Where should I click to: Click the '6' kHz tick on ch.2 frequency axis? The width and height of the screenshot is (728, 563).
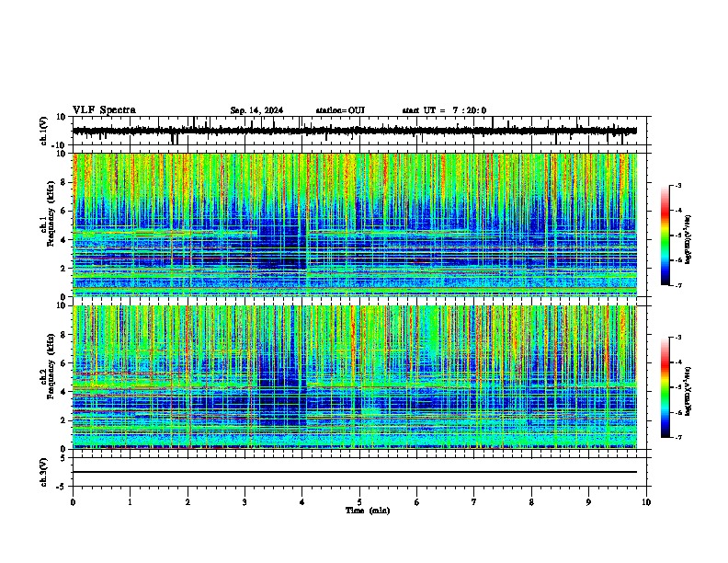pos(64,363)
